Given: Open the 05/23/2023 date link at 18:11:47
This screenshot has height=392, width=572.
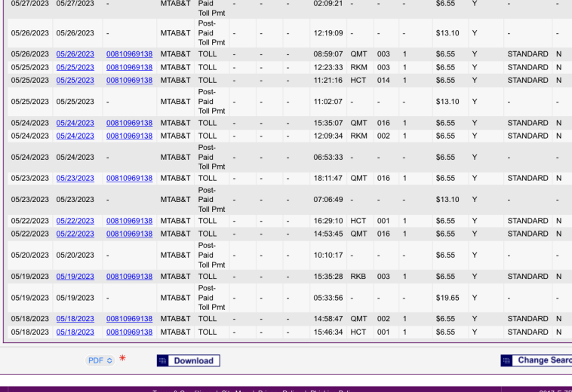Looking at the screenshot, I should (75, 178).
